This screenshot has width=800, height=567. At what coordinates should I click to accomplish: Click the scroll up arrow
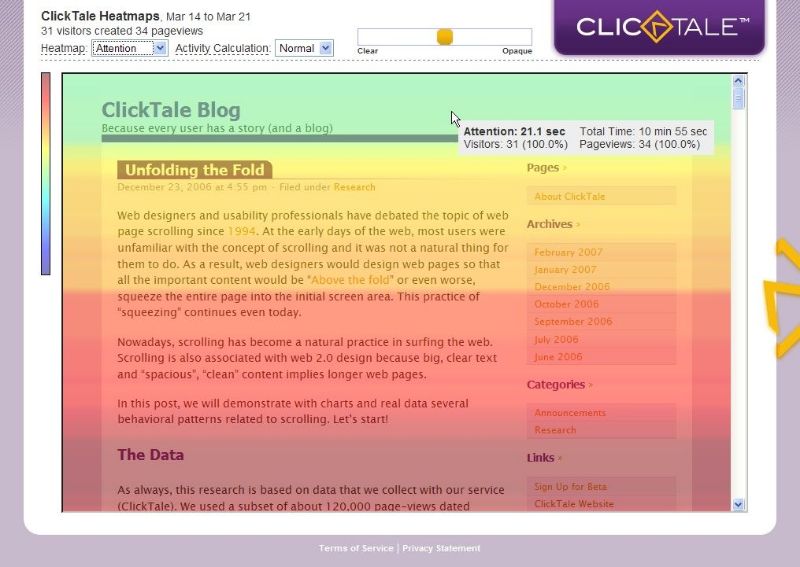point(739,81)
